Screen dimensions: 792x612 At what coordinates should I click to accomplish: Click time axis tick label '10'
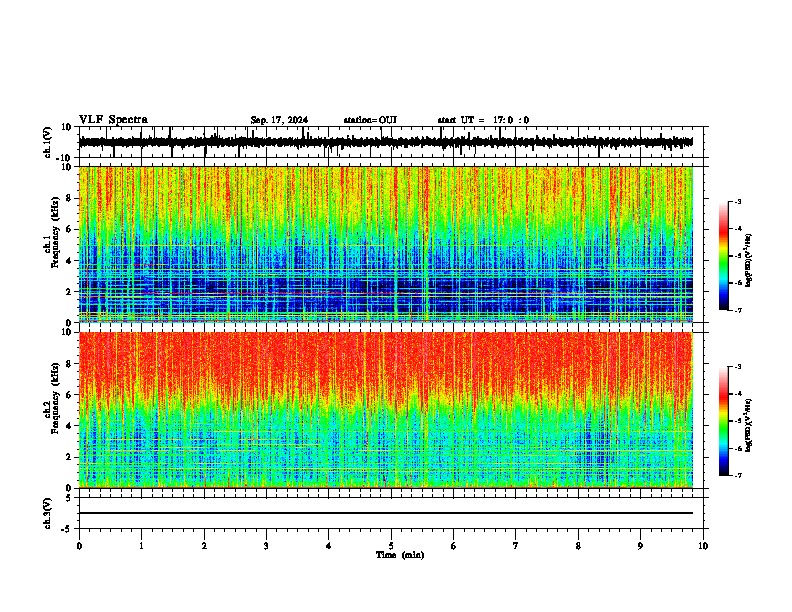click(x=703, y=546)
